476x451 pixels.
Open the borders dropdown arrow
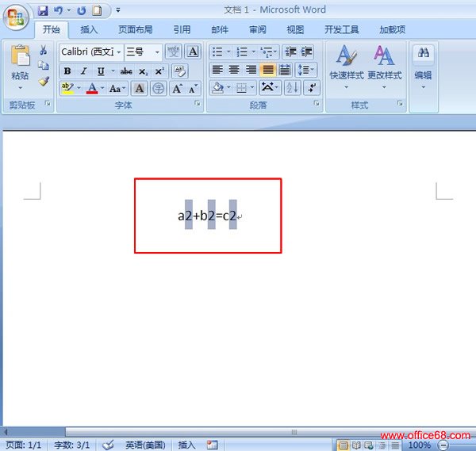pyautogui.click(x=252, y=88)
